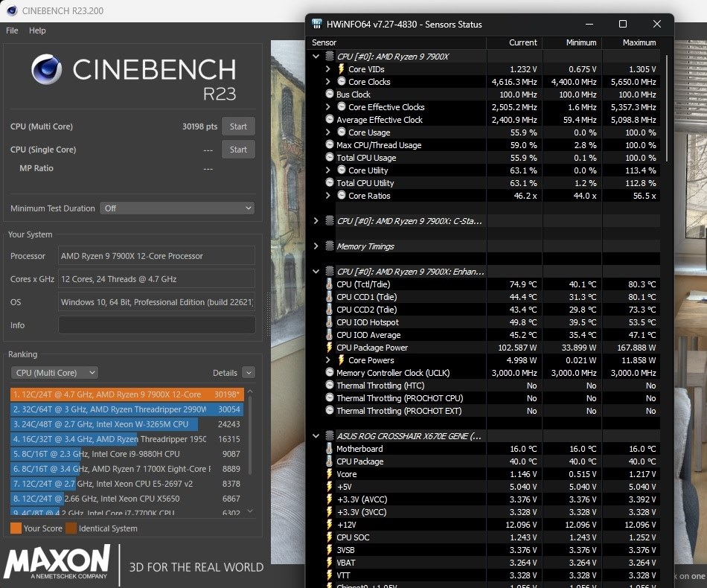Screen dimensions: 707x588
Task: Select the Ryzen 7 1700X ranking row
Action: click(x=127, y=468)
